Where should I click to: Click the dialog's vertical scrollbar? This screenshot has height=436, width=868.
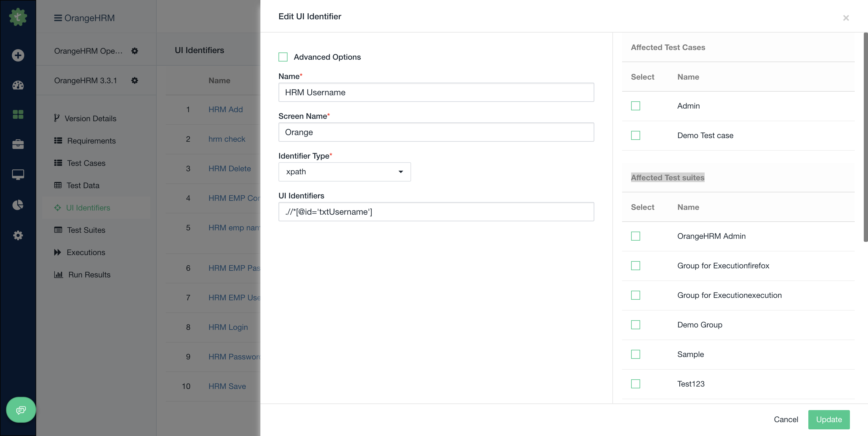(865, 137)
